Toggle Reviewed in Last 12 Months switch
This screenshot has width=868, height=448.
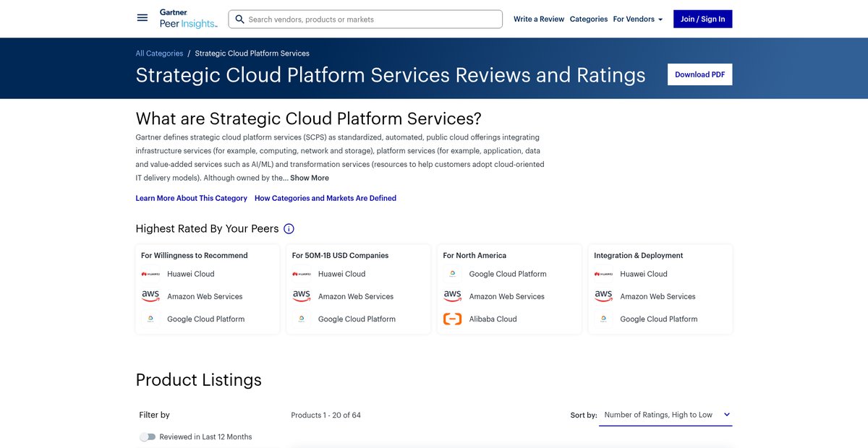148,437
